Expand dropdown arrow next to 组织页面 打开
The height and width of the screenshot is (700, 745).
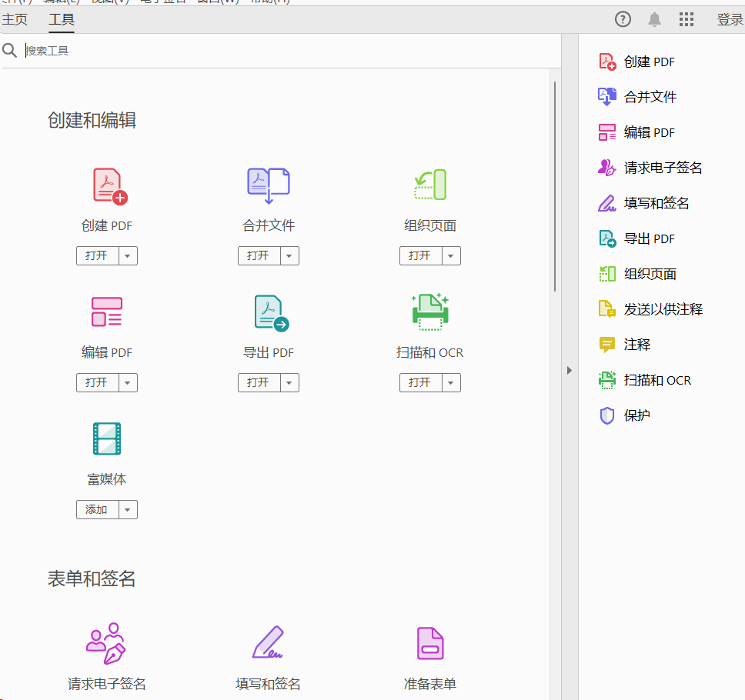click(451, 256)
